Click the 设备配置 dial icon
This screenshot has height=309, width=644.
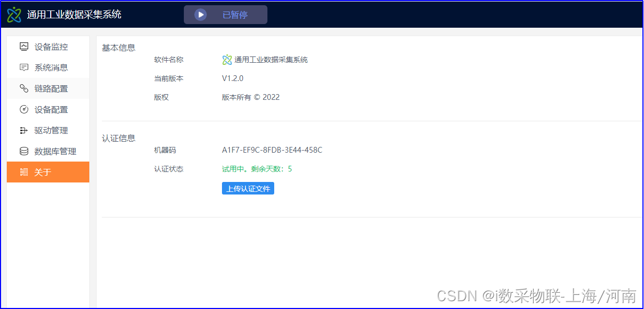tap(24, 109)
